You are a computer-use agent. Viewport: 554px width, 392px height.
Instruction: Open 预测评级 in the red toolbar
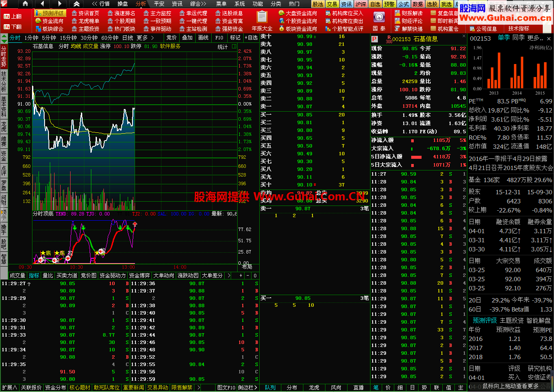[x=50, y=13]
